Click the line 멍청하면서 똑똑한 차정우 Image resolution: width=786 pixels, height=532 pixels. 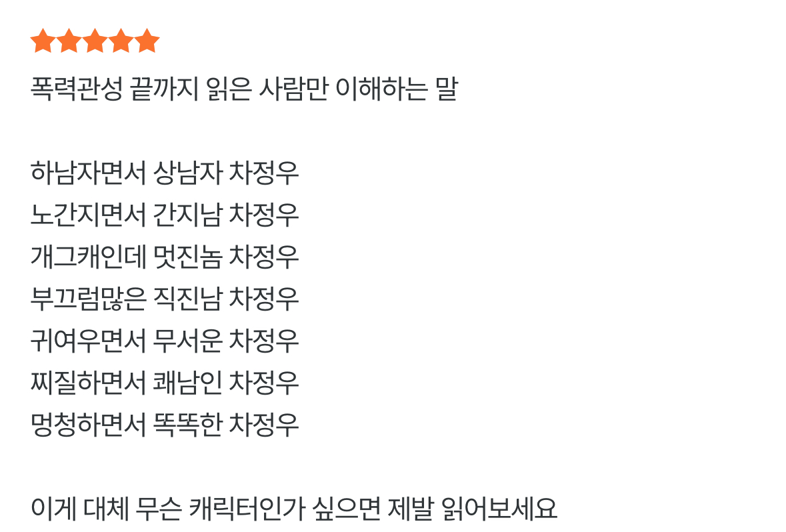click(x=165, y=425)
